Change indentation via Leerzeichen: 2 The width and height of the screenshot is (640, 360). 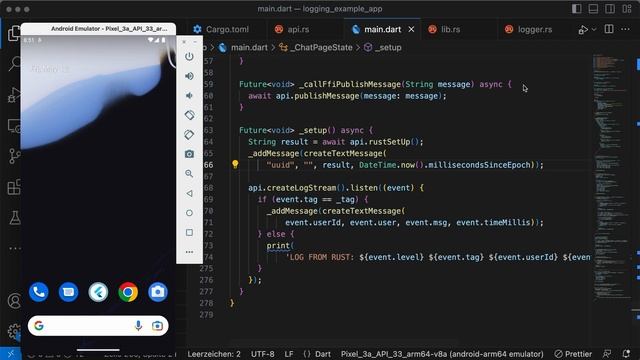click(x=214, y=354)
